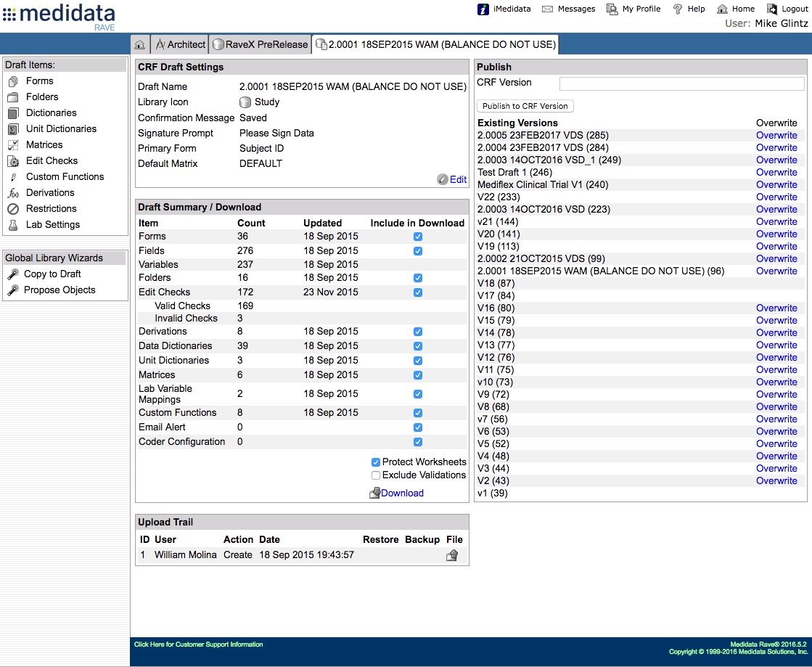The width and height of the screenshot is (812, 667).
Task: Click the Edit Checks gear icon
Action: pos(14,161)
